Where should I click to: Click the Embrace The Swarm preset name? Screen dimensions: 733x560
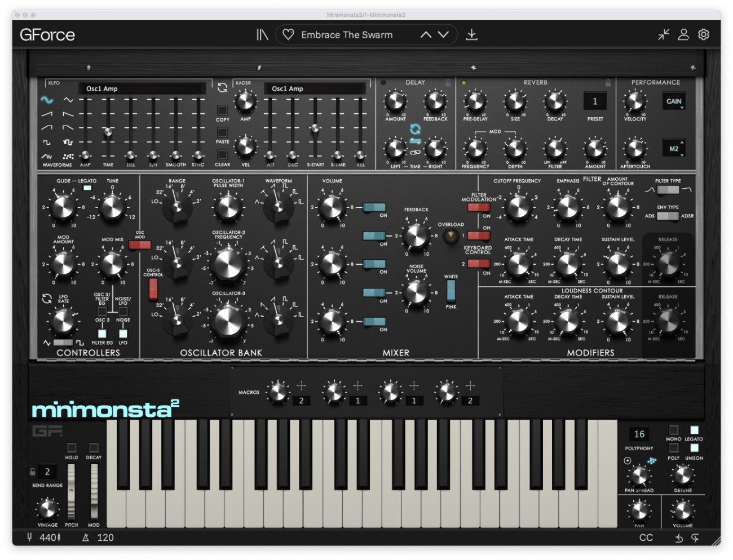click(347, 35)
